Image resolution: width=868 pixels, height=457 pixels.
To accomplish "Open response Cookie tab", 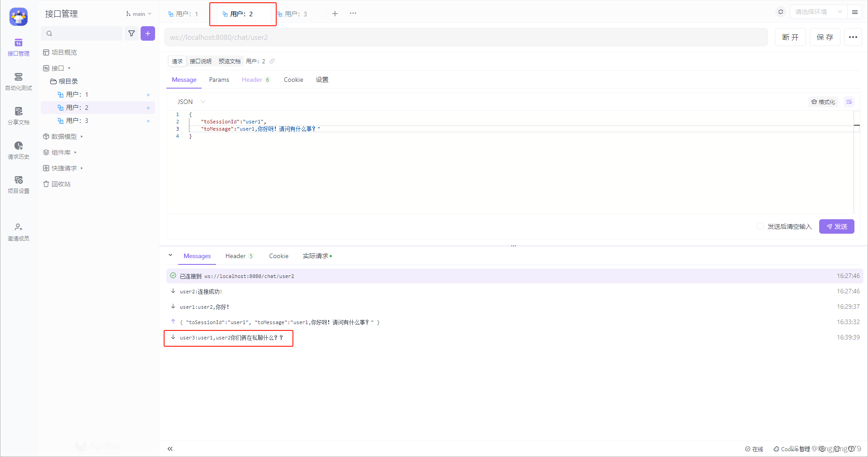I will 278,256.
